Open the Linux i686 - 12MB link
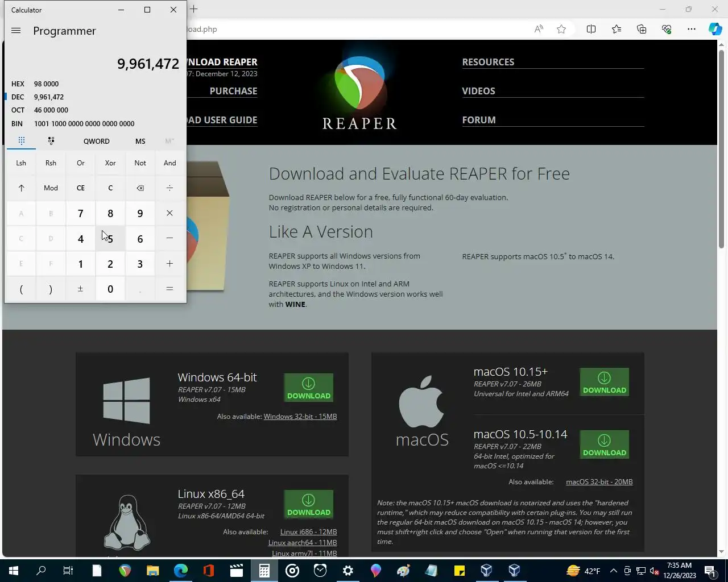Viewport: 728px width, 582px height. pos(308,532)
